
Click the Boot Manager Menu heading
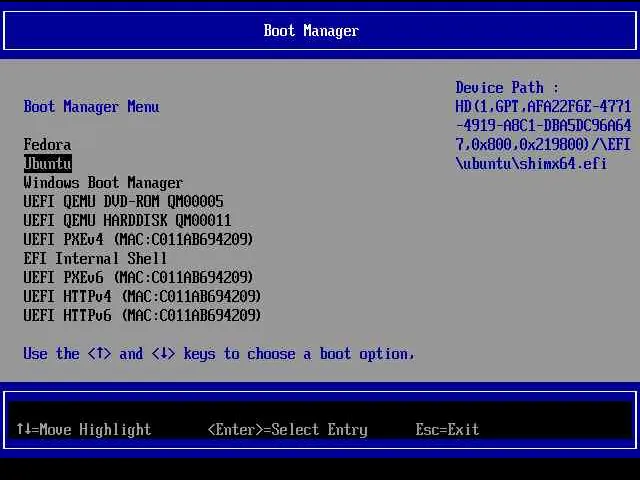91,107
